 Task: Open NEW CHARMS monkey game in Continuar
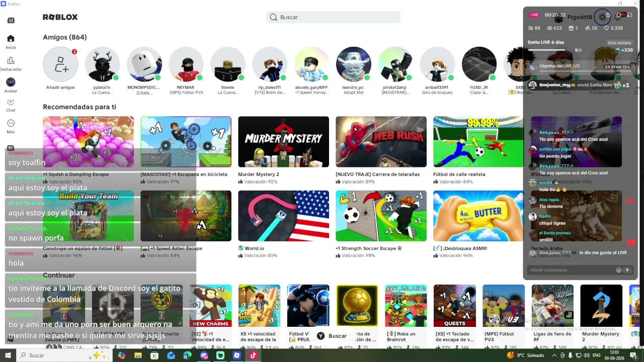tap(210, 306)
